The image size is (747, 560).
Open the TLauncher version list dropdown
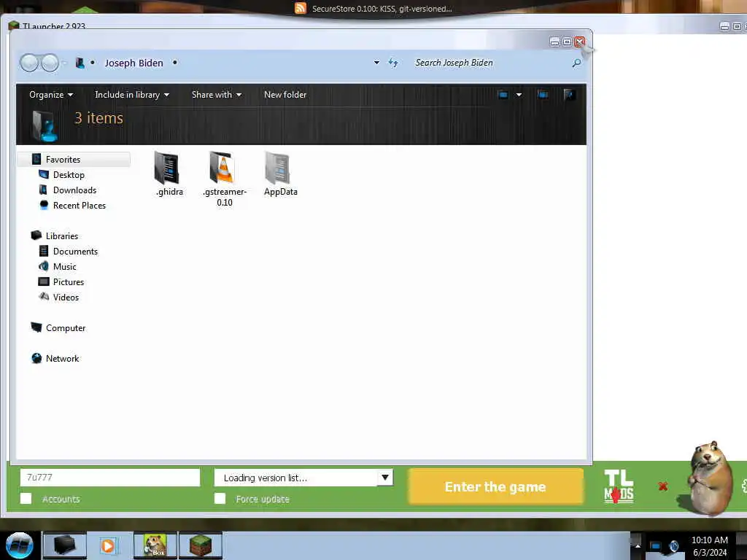click(x=385, y=477)
